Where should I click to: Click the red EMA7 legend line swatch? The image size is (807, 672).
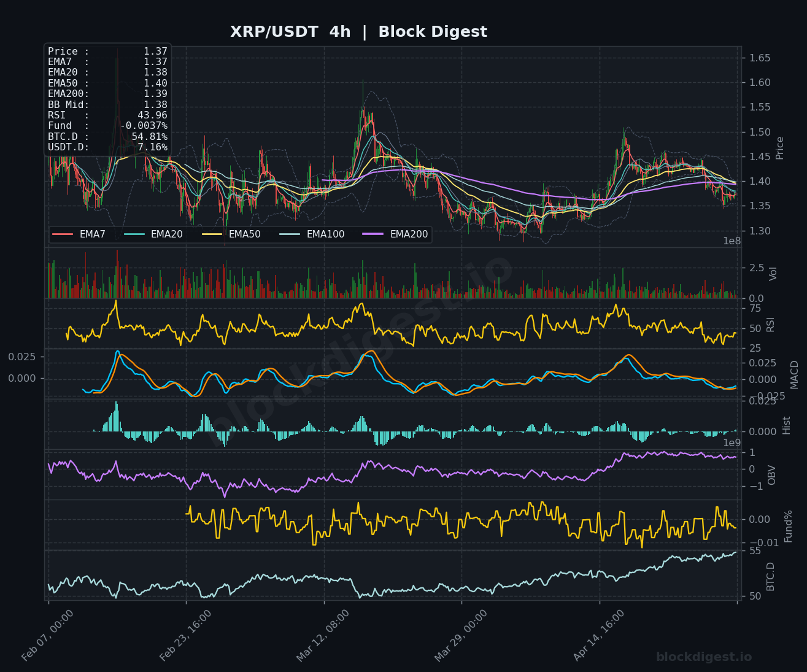click(63, 234)
